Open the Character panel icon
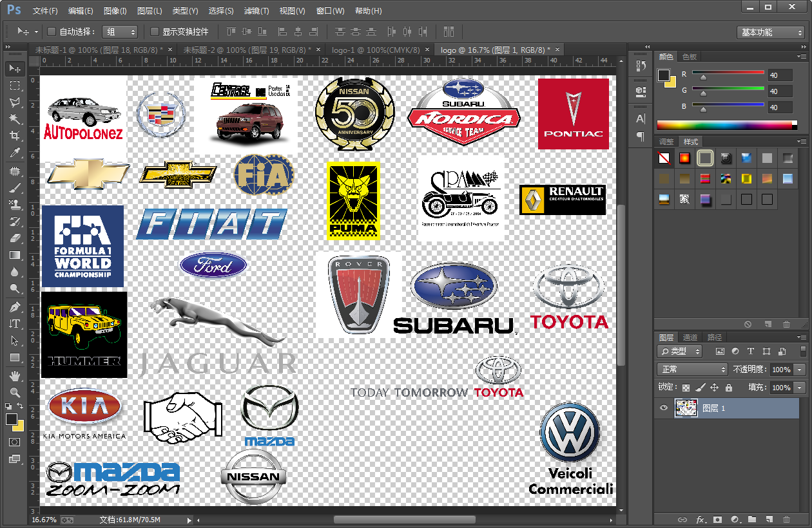This screenshot has width=812, height=528. point(641,118)
